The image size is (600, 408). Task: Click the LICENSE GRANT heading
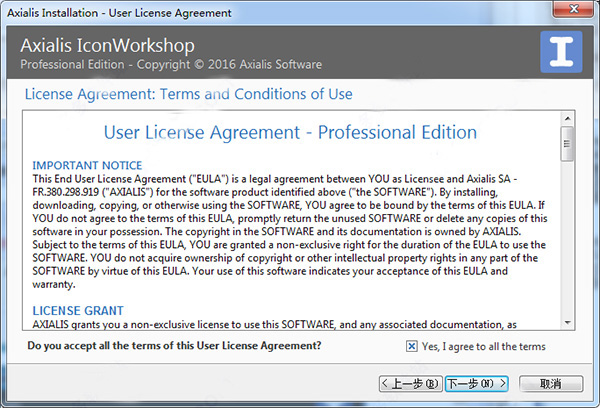78,310
